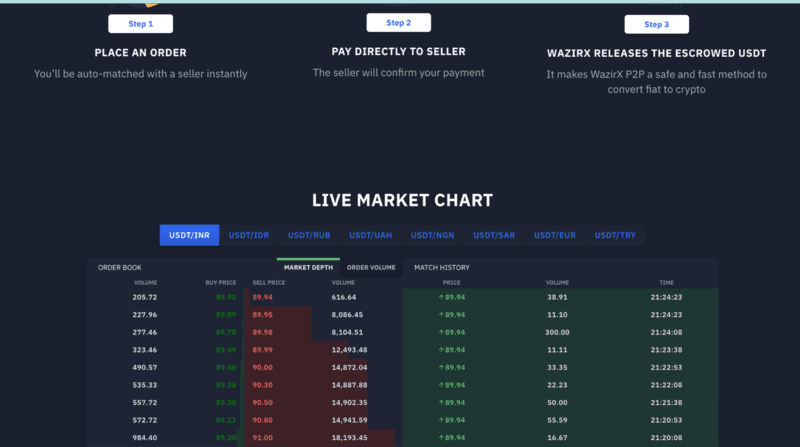Click sell volume 8,086.45

[x=347, y=315]
